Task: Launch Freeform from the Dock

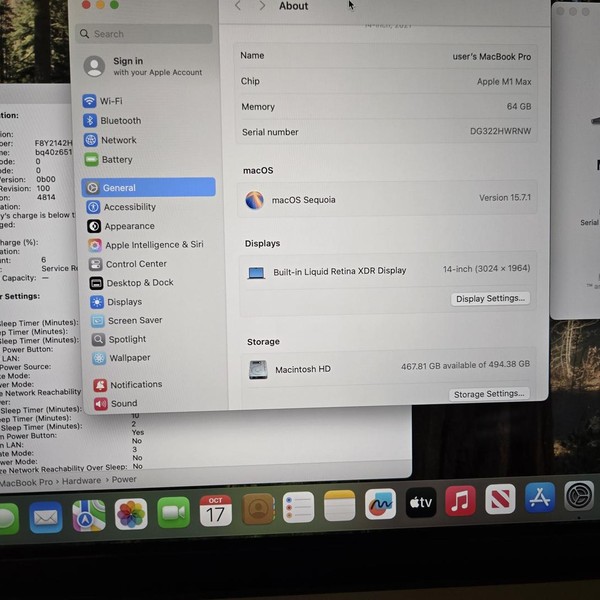Action: (x=380, y=504)
